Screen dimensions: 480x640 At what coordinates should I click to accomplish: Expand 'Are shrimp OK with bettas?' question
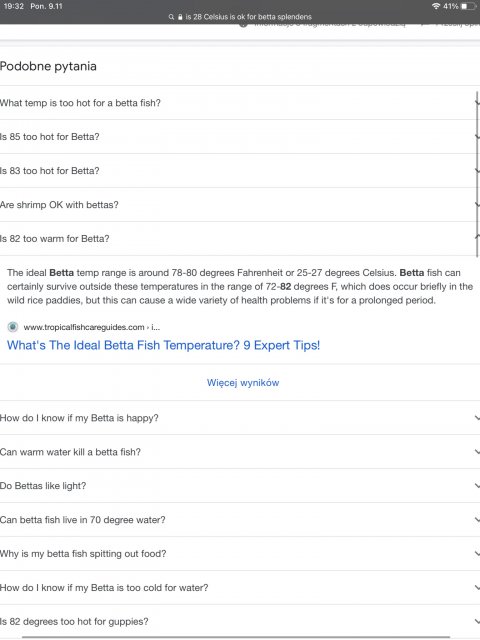pyautogui.click(x=240, y=204)
